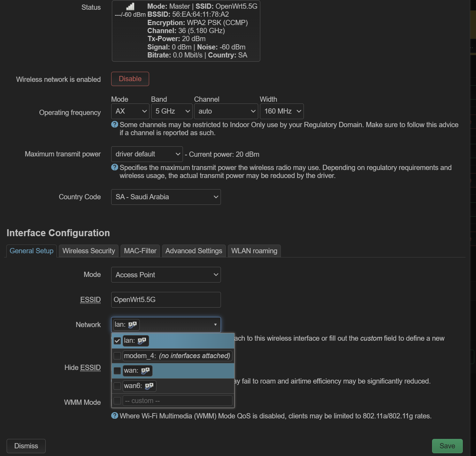This screenshot has width=476, height=456.
Task: Click the Hide ESSID label
Action: click(83, 368)
